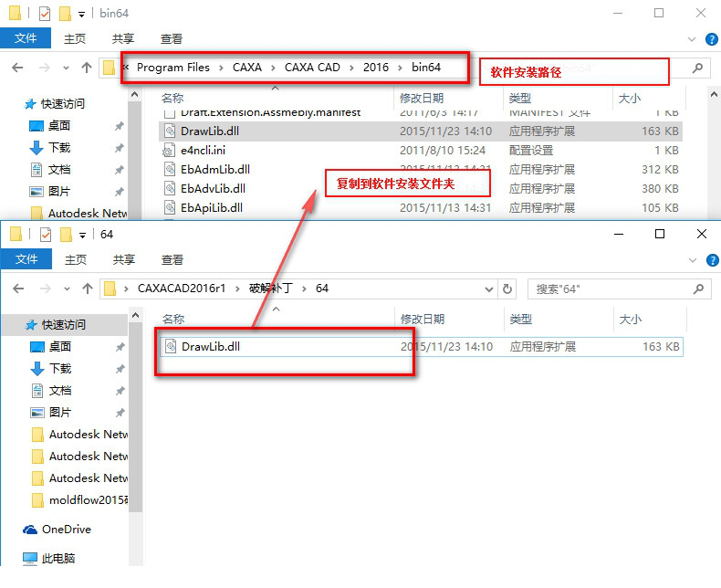721x588 pixels.
Task: Open 下载 in bin64 sidebar
Action: pyautogui.click(x=58, y=148)
